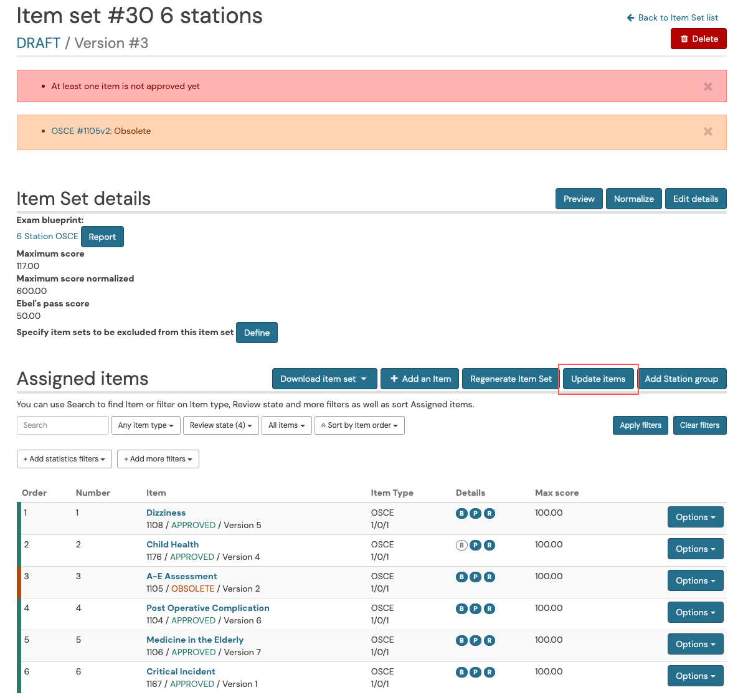Click the Edit details button
This screenshot has height=700, width=743.
pyautogui.click(x=696, y=199)
